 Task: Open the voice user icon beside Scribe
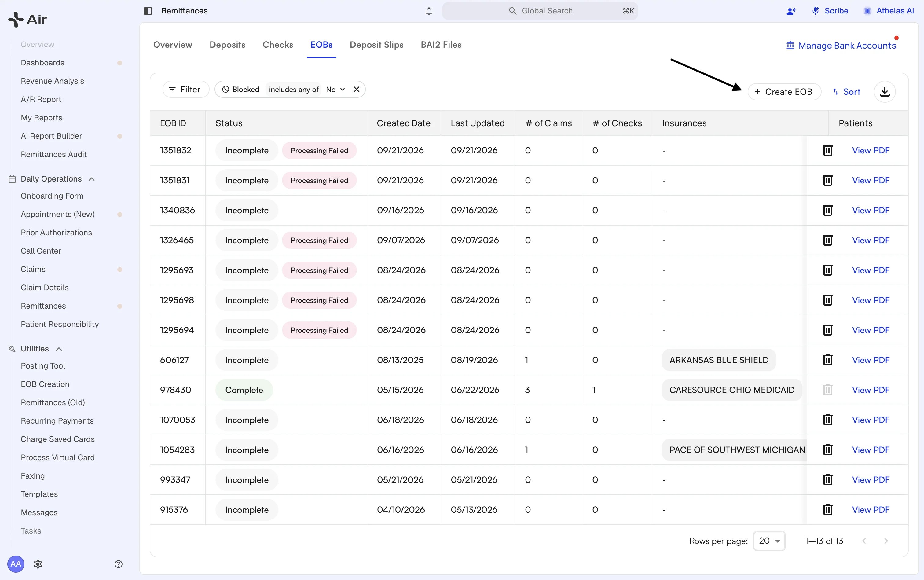pos(790,11)
